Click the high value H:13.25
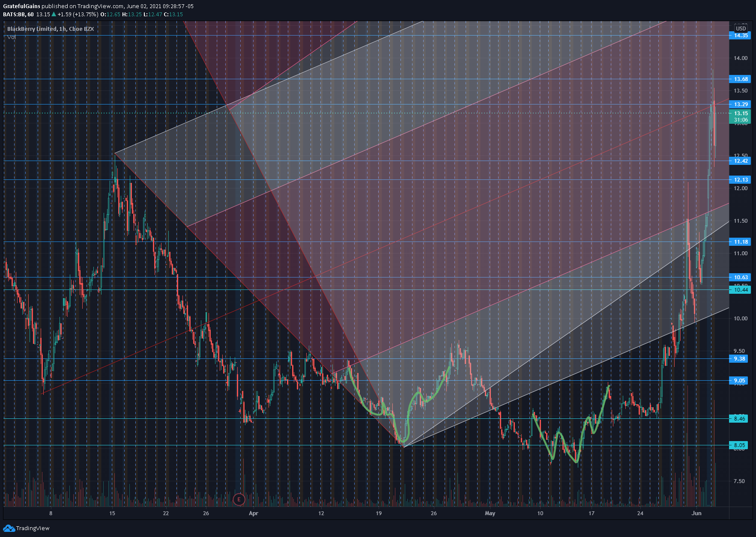 (132, 14)
